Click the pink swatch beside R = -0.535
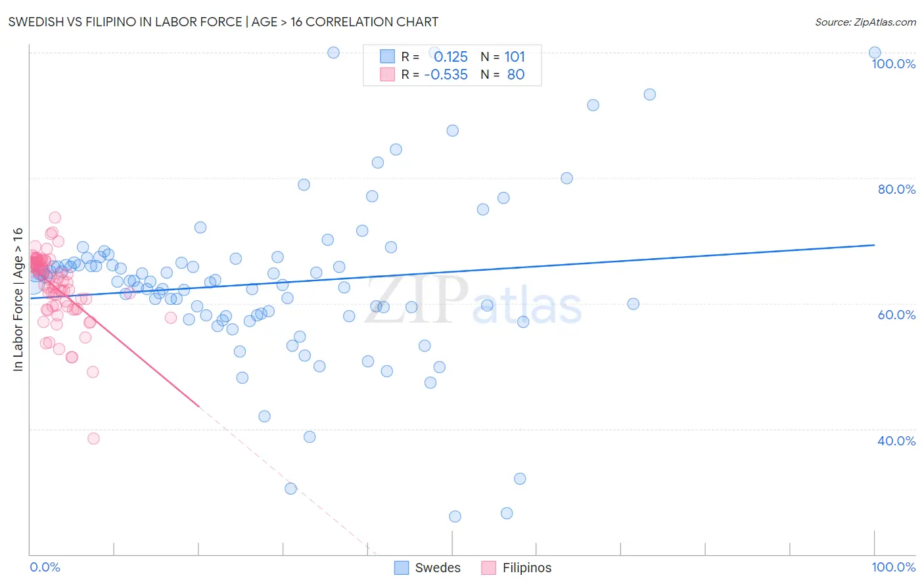Screen dimensions: 924x586 click(388, 74)
